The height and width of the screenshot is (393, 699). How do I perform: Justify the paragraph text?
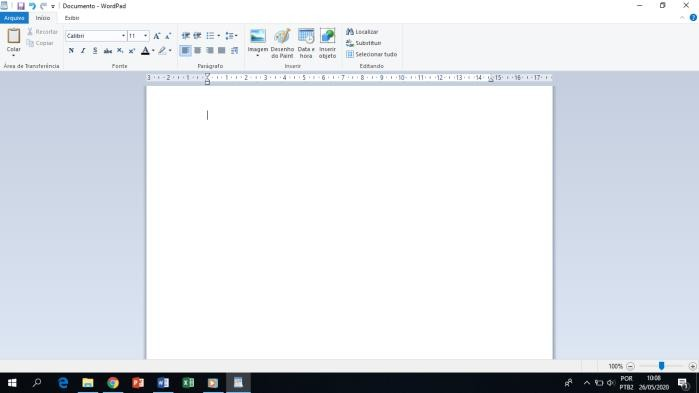[x=222, y=51]
